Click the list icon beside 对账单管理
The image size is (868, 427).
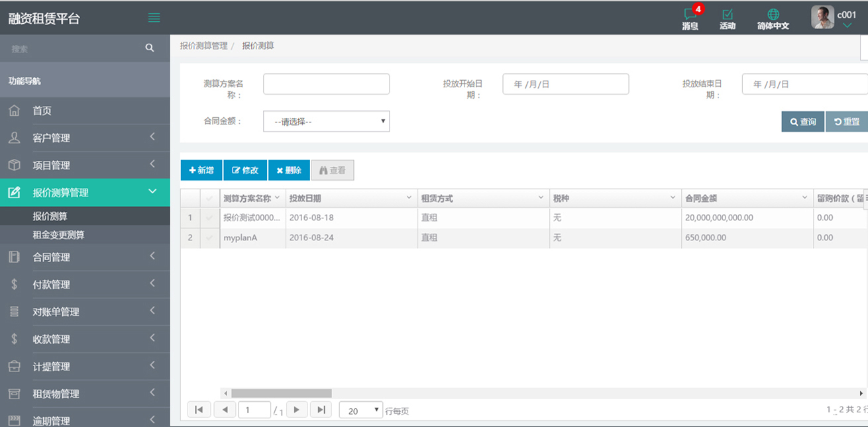click(14, 311)
